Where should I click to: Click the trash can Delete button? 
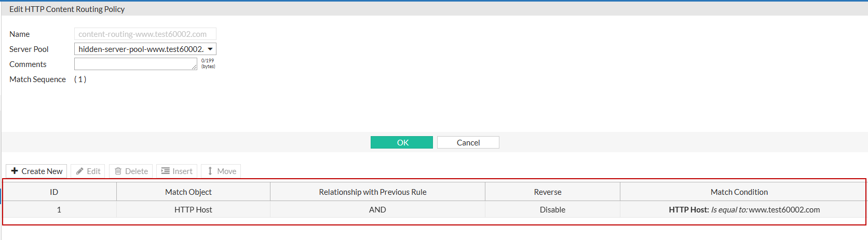pyautogui.click(x=131, y=171)
